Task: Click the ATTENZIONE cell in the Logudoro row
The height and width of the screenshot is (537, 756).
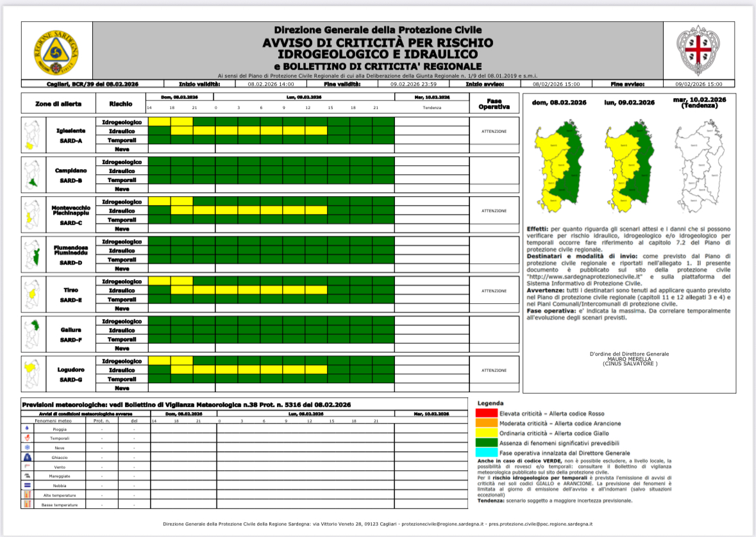Action: coord(494,370)
